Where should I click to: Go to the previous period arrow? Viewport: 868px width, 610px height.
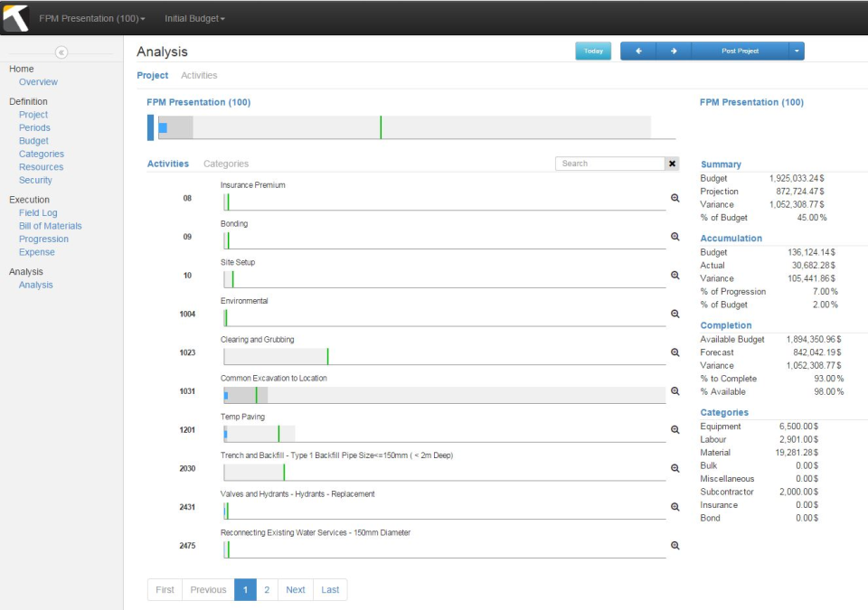point(638,51)
